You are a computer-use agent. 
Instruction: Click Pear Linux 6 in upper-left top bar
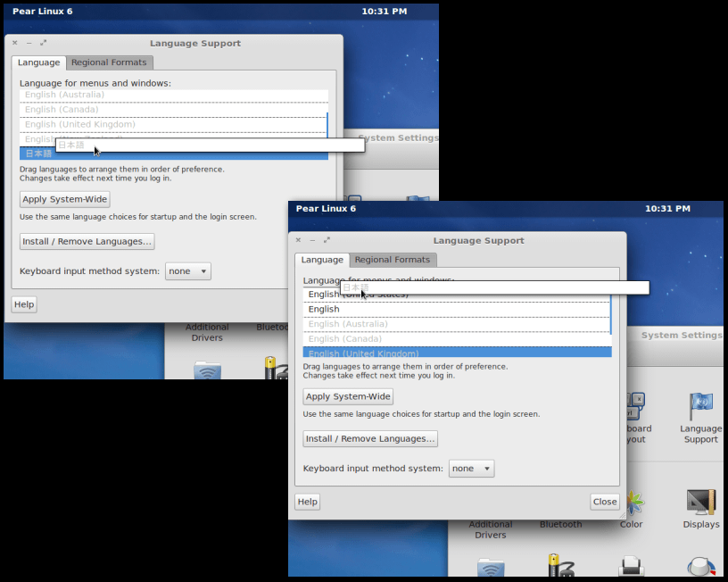pos(43,12)
